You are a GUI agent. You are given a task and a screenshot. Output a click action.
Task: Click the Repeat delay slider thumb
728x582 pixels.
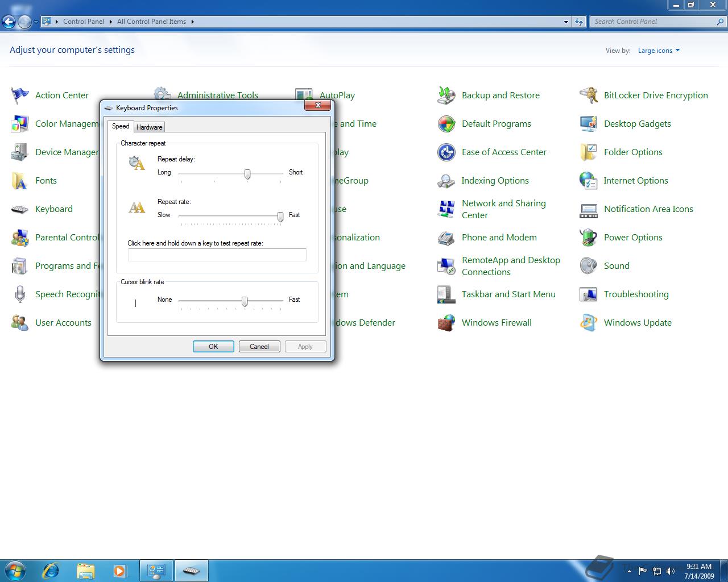tap(247, 174)
